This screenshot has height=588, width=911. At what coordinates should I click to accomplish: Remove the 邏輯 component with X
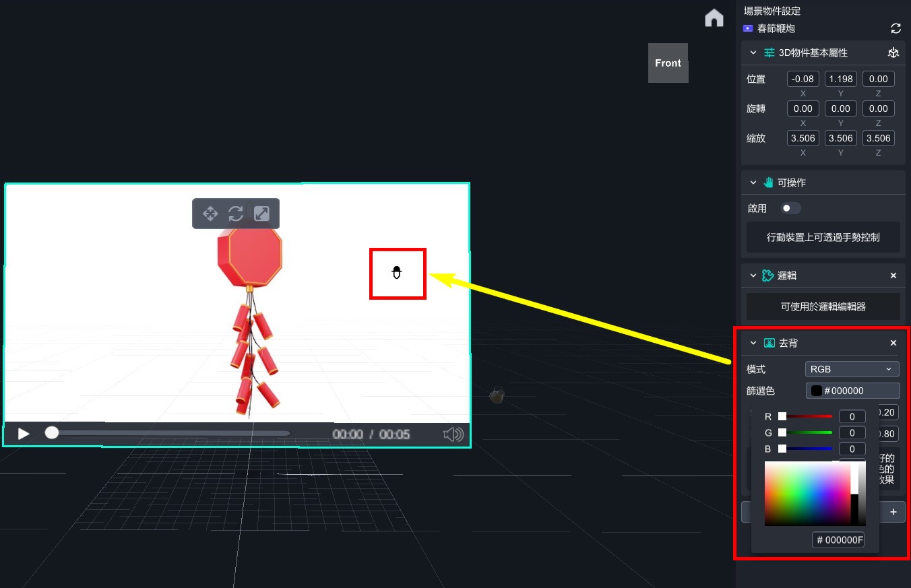click(893, 275)
